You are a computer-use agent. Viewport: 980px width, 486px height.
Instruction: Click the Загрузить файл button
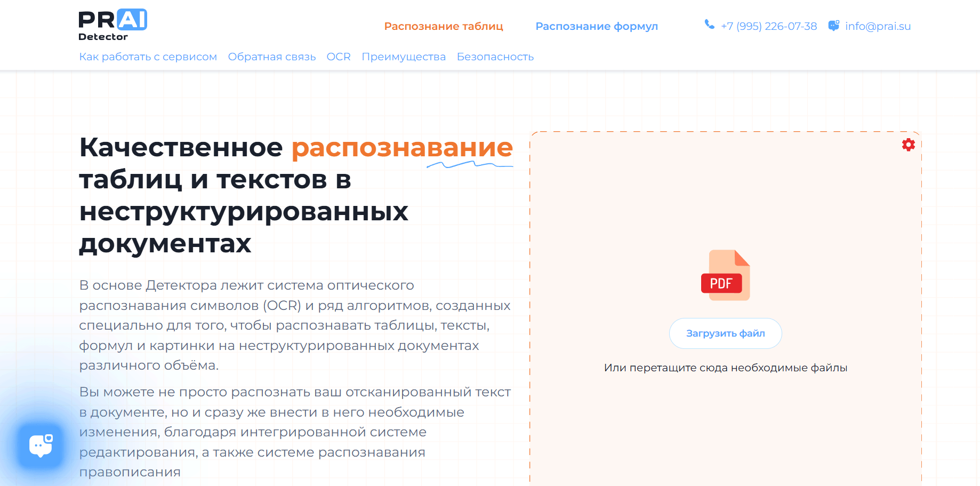(x=725, y=333)
